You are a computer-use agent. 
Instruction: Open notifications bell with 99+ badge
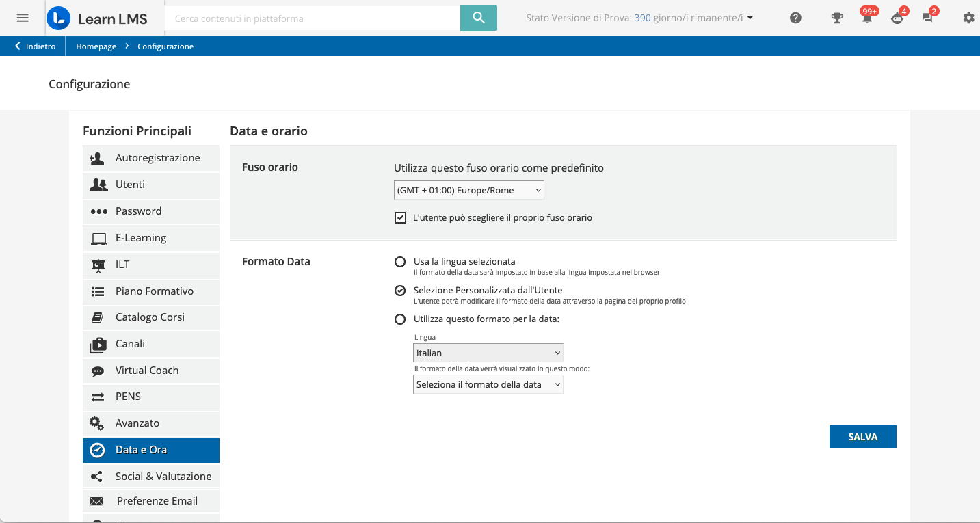click(x=867, y=18)
